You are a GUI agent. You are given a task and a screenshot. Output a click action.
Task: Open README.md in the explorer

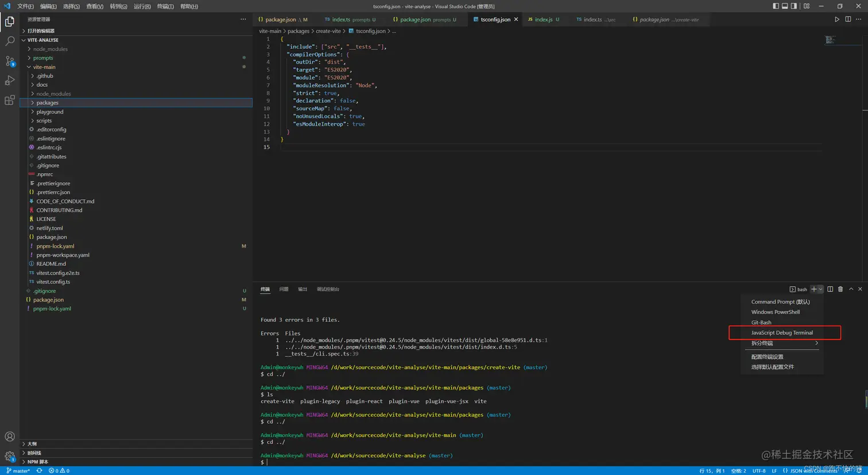pos(51,264)
